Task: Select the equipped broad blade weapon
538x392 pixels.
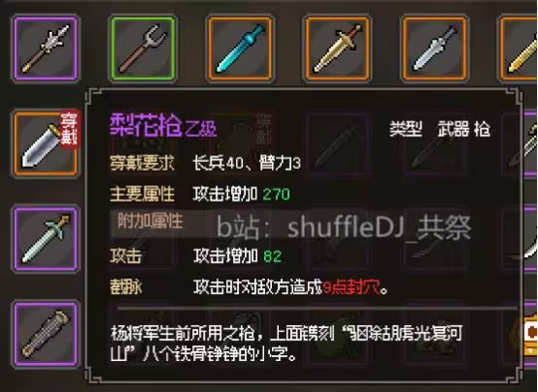Action: [x=46, y=144]
